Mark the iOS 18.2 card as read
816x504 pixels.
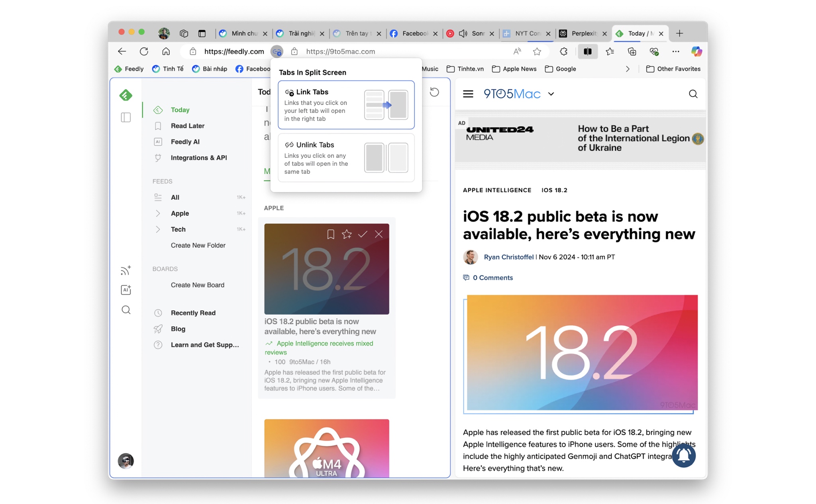363,234
